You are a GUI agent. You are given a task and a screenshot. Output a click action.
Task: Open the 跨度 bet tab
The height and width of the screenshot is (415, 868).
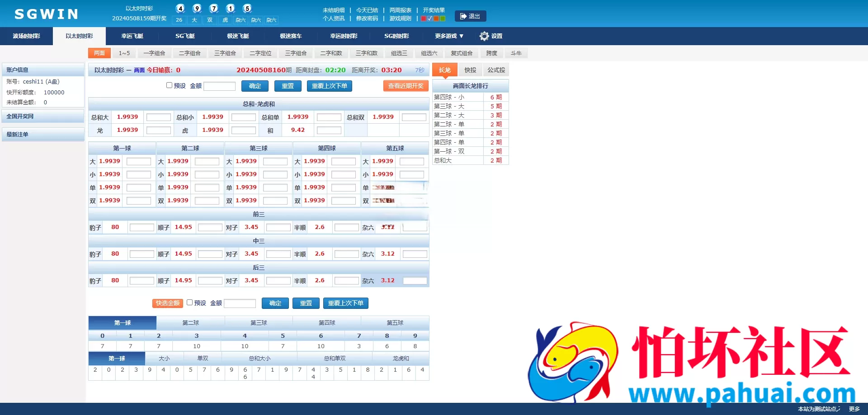(492, 53)
